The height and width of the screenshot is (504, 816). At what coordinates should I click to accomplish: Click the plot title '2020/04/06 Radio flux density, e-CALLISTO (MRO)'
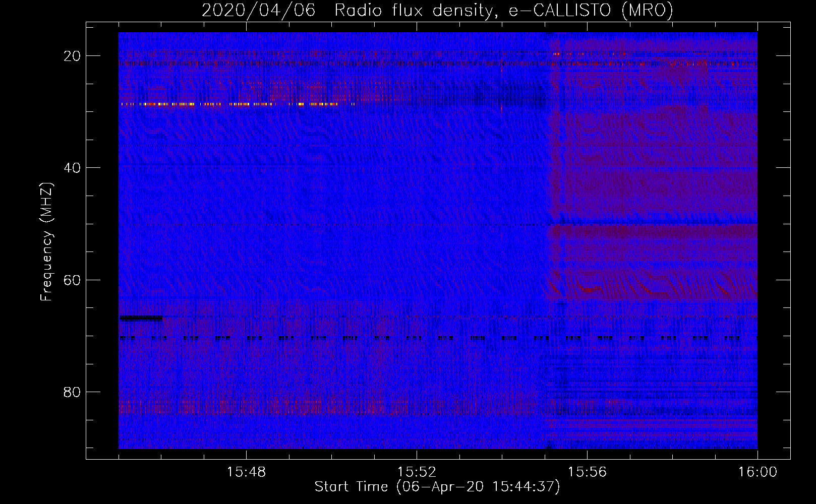pyautogui.click(x=437, y=10)
